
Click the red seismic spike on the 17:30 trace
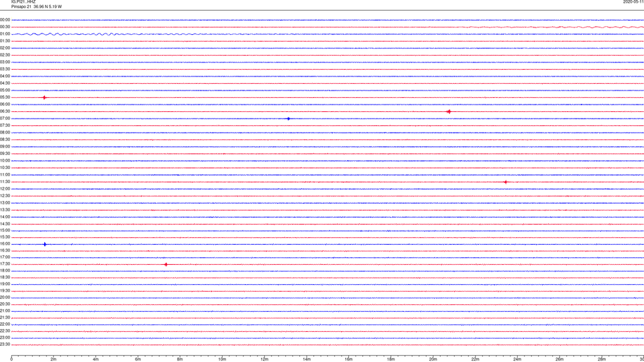166,264
